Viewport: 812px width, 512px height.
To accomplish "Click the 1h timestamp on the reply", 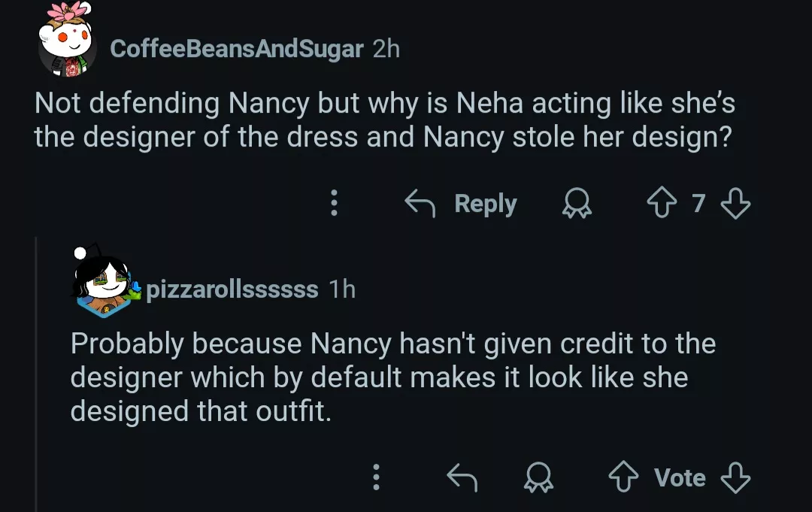I will pos(343,289).
